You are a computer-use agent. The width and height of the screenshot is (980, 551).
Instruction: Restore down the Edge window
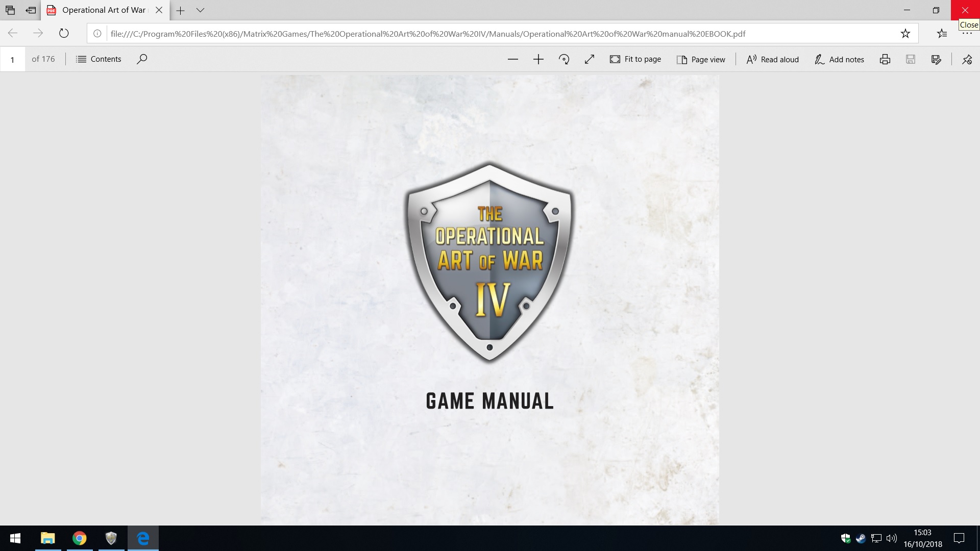(936, 10)
